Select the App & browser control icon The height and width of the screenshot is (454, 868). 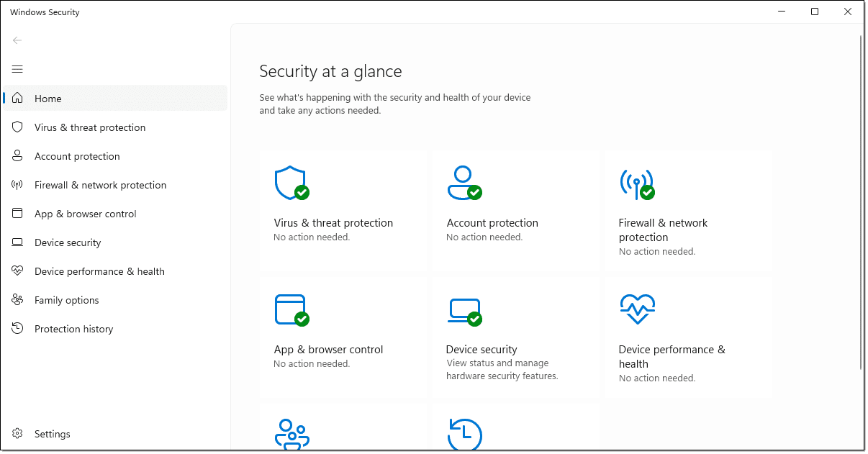[291, 309]
